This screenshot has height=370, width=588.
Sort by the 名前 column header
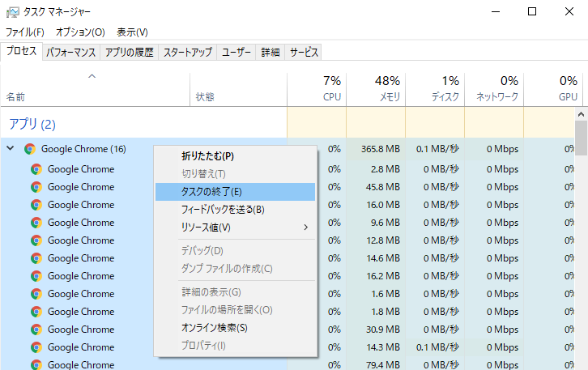click(96, 89)
